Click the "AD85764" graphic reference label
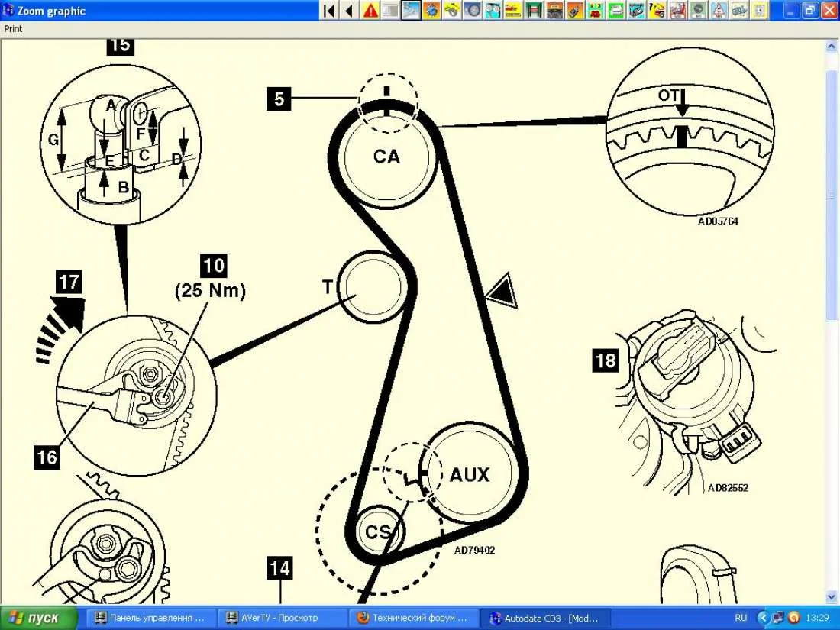Image resolution: width=840 pixels, height=630 pixels. pyautogui.click(x=718, y=221)
